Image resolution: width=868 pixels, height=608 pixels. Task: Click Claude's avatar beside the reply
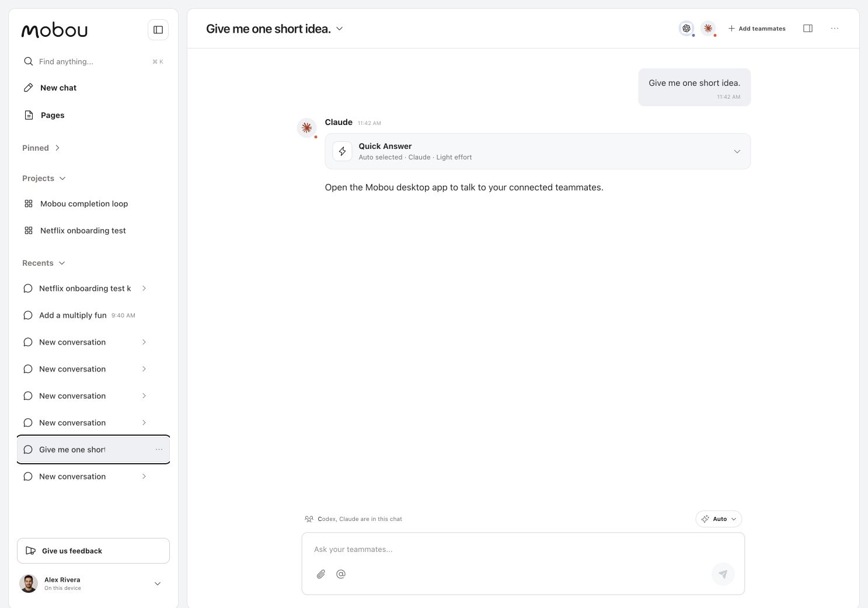(x=306, y=128)
